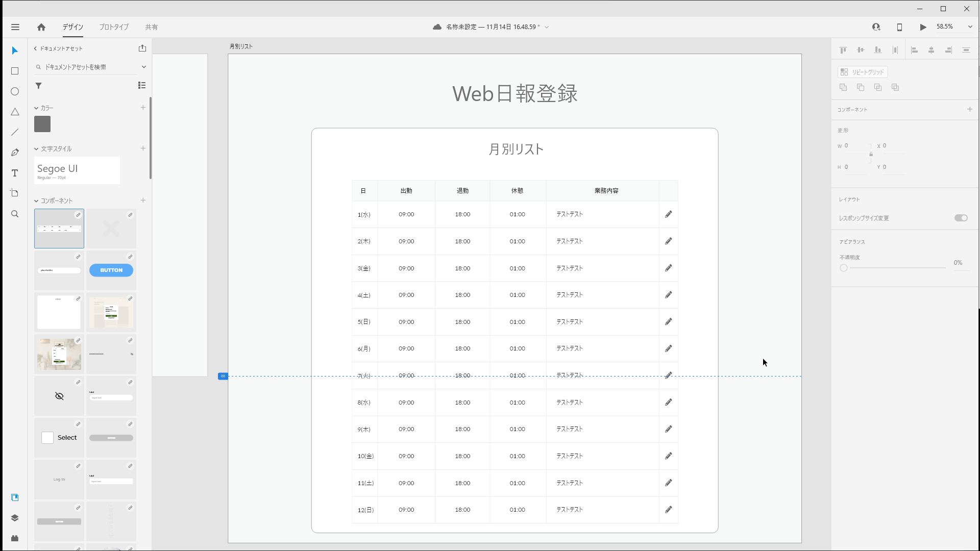
Task: Select the Line tool
Action: tap(15, 132)
